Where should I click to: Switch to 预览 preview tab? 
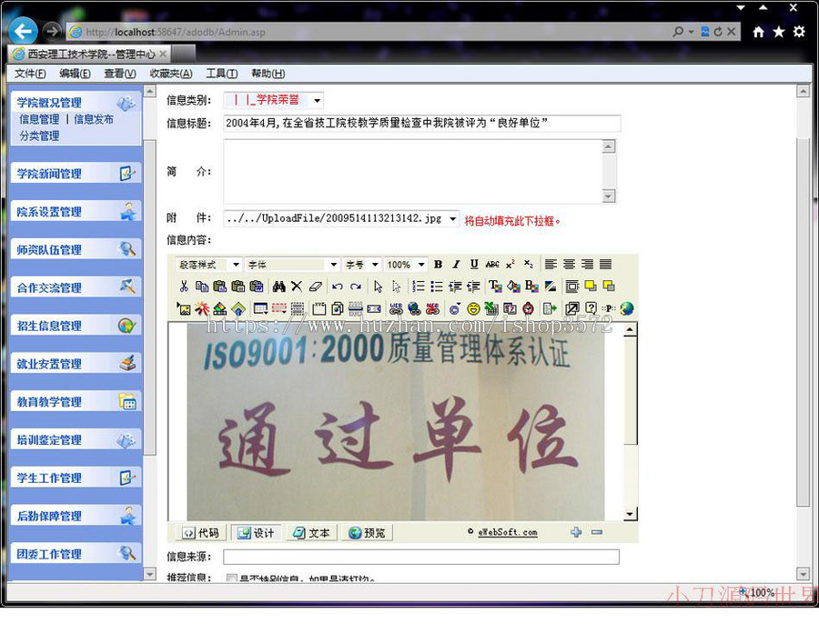click(x=368, y=533)
